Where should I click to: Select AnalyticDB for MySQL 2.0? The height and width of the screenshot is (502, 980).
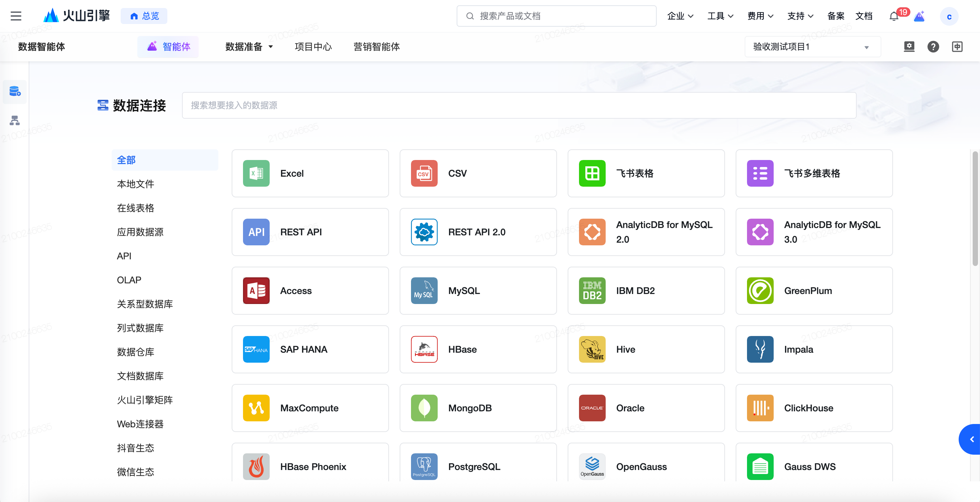pyautogui.click(x=646, y=232)
